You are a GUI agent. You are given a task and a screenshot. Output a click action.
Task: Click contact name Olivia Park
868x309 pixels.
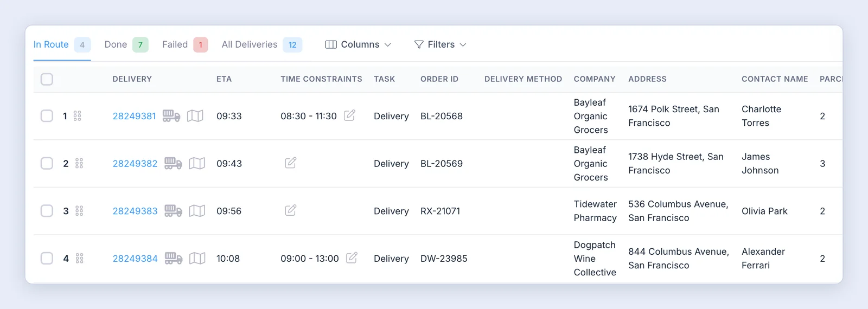pos(764,211)
